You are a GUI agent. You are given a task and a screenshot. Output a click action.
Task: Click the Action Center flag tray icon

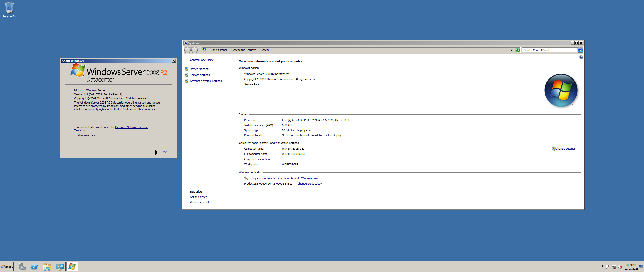pos(608,267)
